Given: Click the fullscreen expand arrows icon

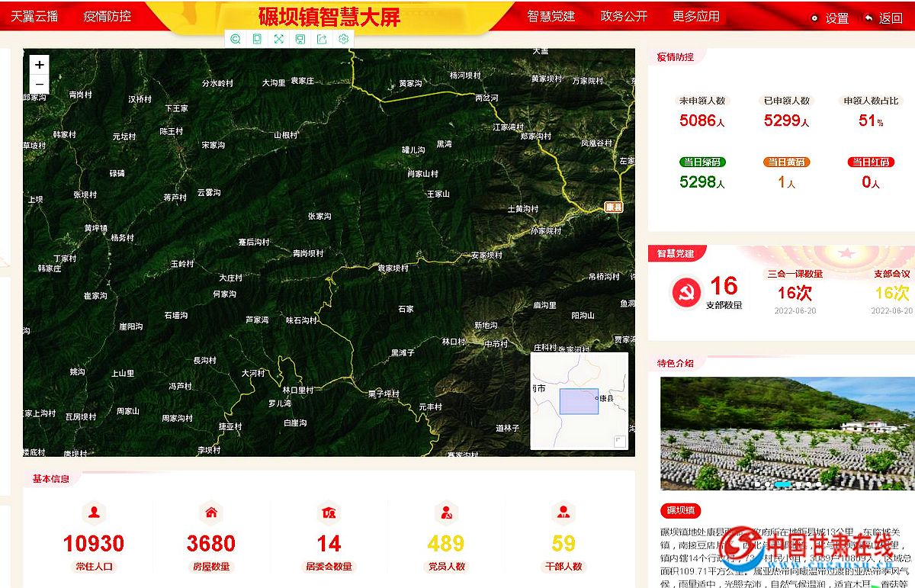Looking at the screenshot, I should click(278, 39).
